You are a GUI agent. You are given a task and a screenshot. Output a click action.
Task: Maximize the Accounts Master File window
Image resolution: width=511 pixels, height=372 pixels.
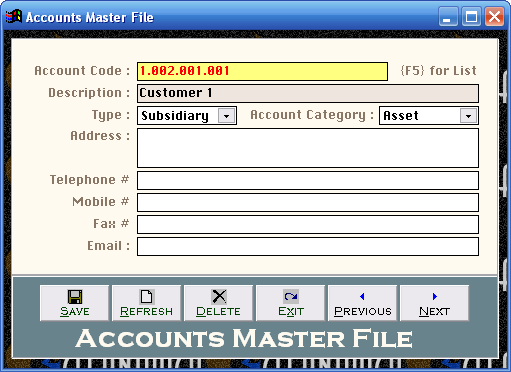[471, 16]
